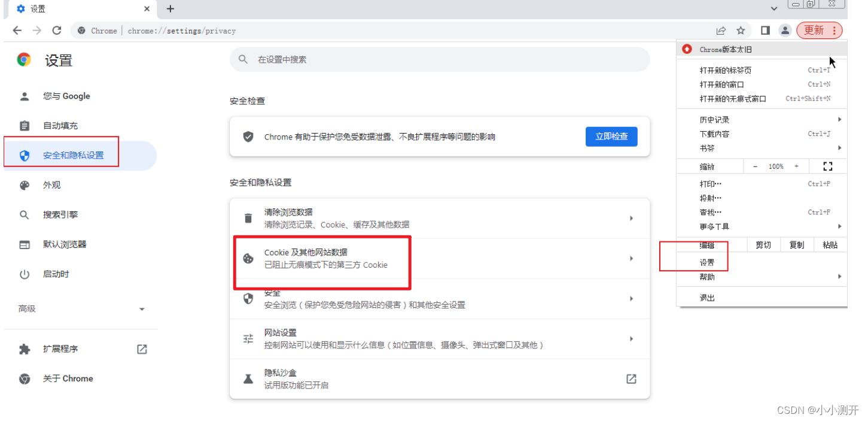Click the sliders icon beside 网站设置
Viewport: 868px width, 421px height.
[x=248, y=339]
